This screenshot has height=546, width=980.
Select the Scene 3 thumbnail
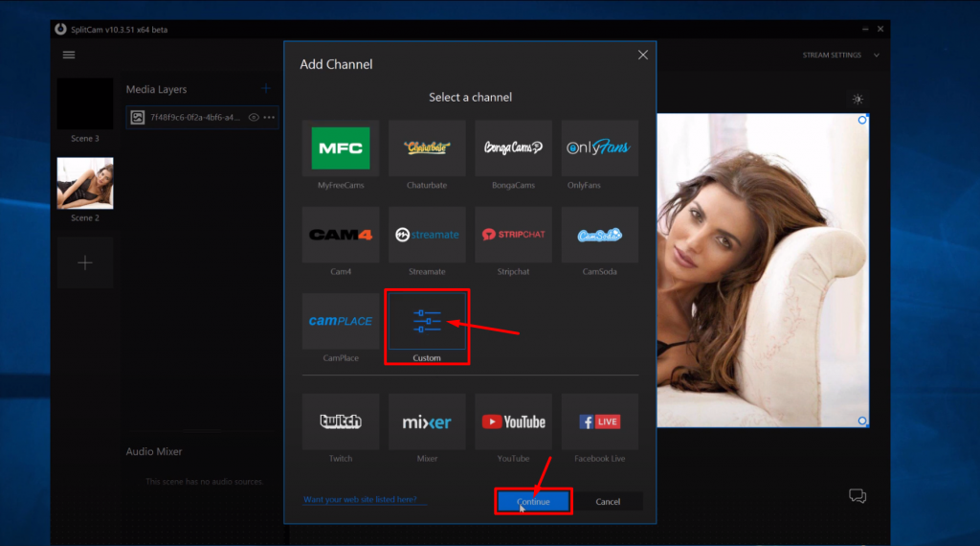[85, 103]
